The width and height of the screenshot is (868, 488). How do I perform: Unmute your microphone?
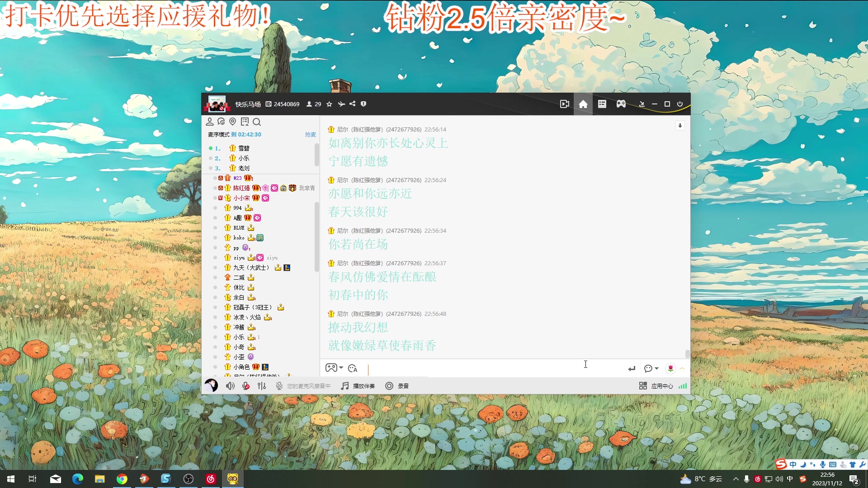pos(246,385)
